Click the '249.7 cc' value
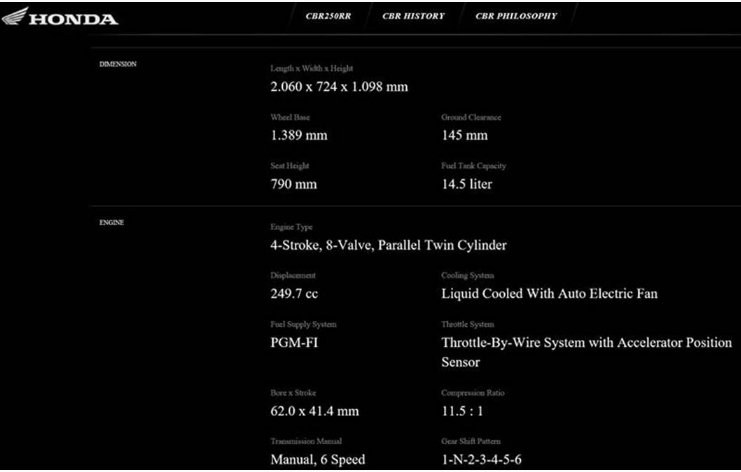Image resolution: width=741 pixels, height=472 pixels. (294, 294)
